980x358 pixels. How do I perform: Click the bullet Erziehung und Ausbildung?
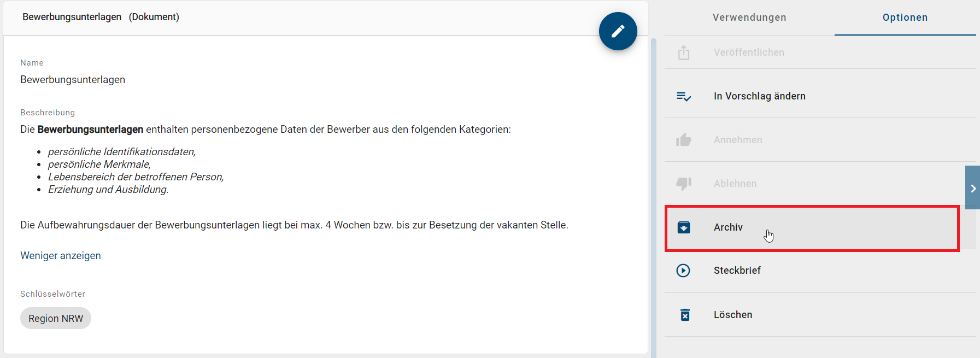(x=108, y=190)
